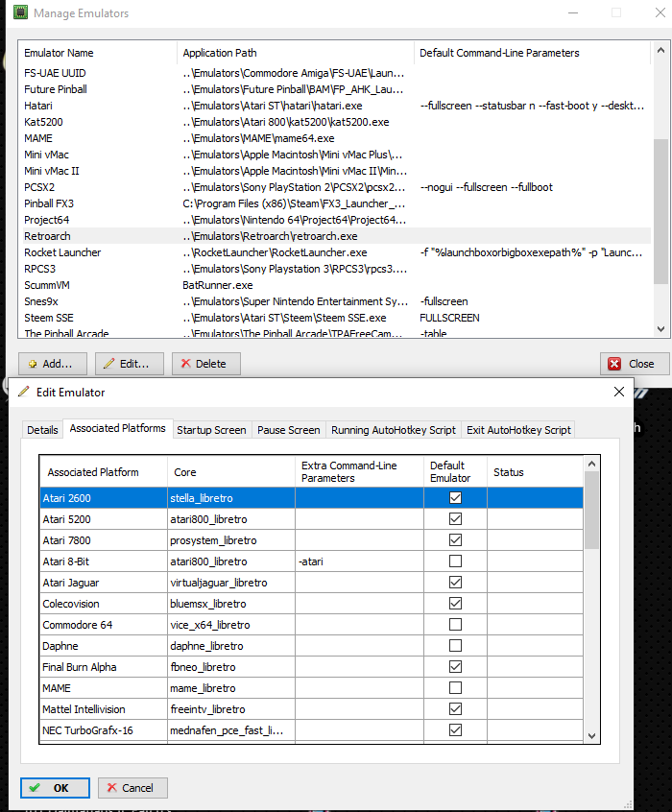Screen dimensions: 672x812
Task: Check Default Emulator for Commodore 64
Action: [x=455, y=625]
